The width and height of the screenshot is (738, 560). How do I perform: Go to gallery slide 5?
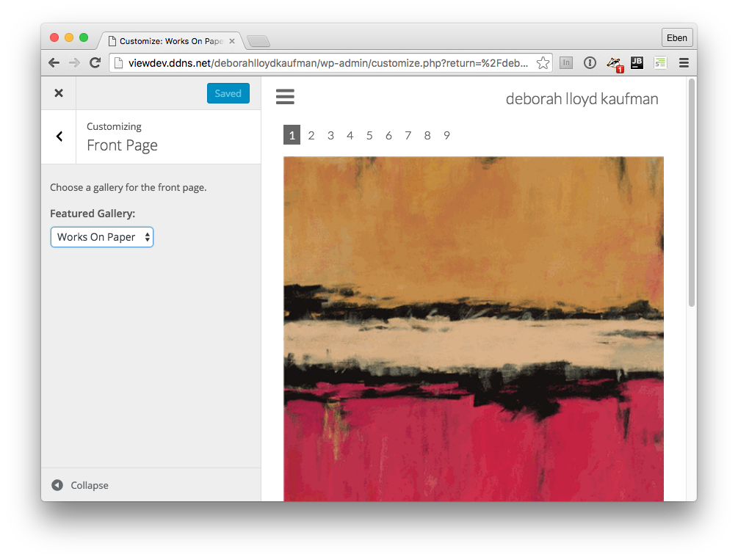pyautogui.click(x=369, y=136)
